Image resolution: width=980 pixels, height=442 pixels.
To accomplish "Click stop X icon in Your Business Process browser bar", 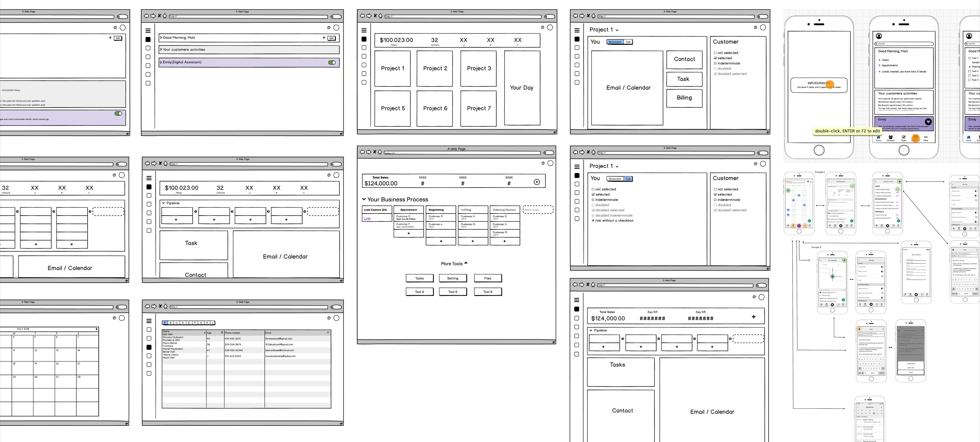I will [x=375, y=152].
